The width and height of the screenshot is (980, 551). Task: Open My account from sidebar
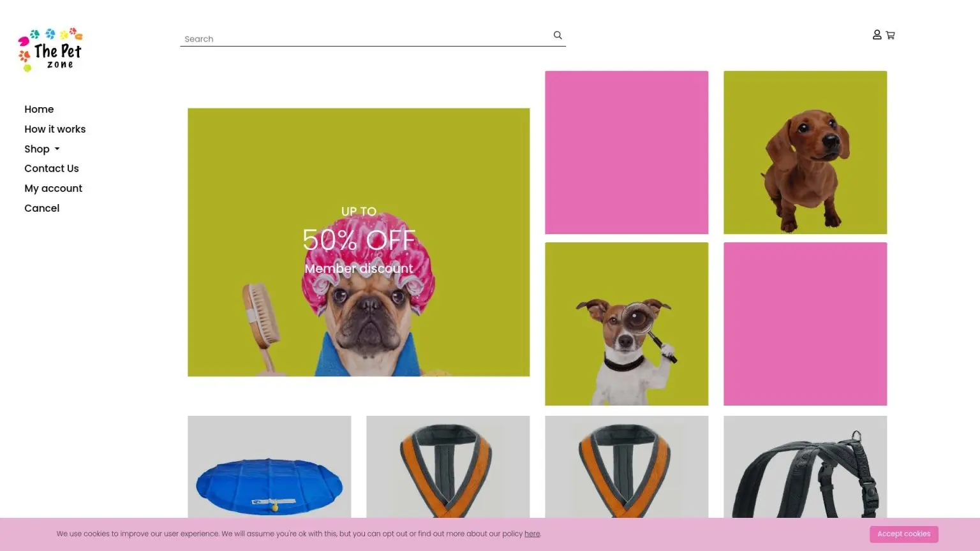point(53,189)
